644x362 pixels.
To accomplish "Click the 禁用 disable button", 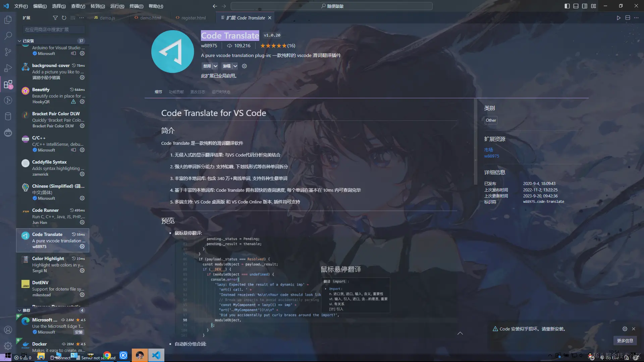I will [x=207, y=66].
